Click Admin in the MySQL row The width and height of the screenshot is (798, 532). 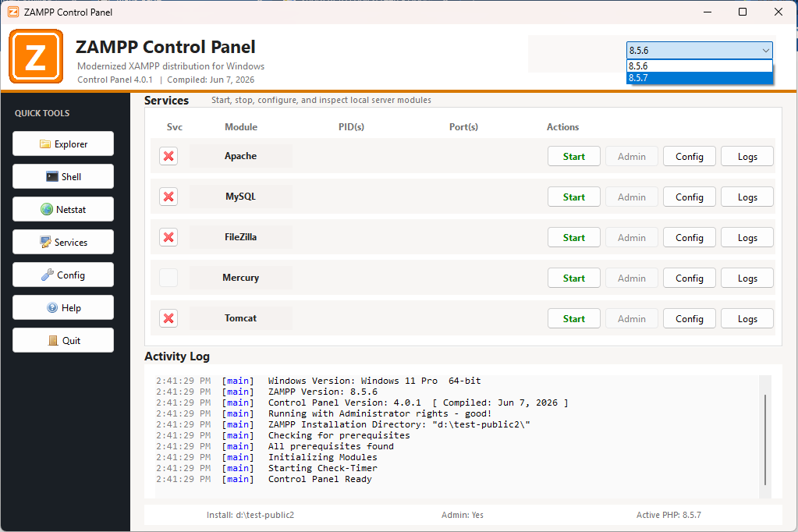(632, 197)
